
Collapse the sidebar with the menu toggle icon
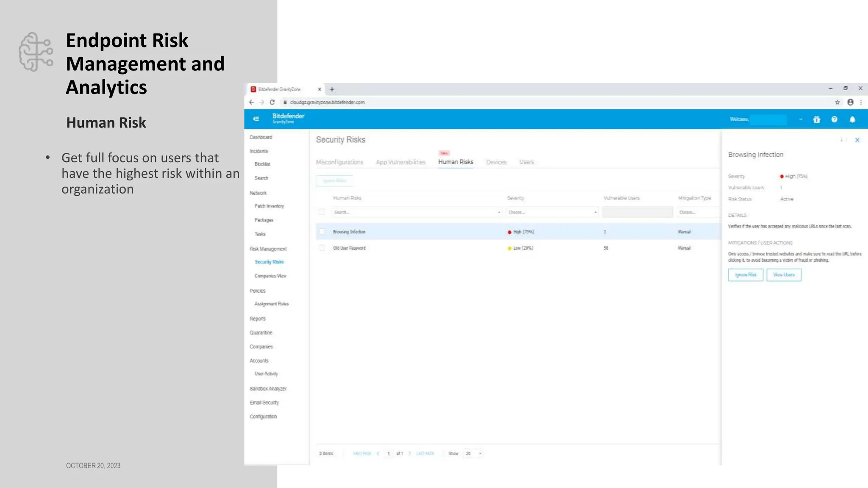point(256,119)
